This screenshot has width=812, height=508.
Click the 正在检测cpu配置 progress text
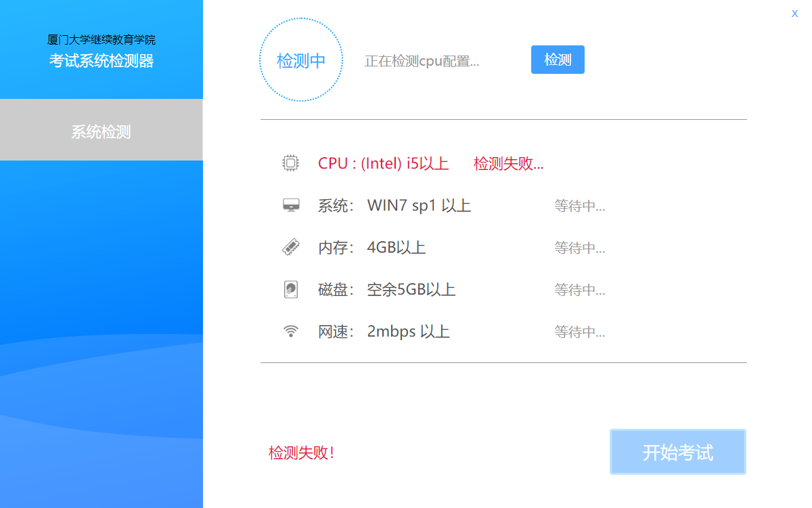422,61
